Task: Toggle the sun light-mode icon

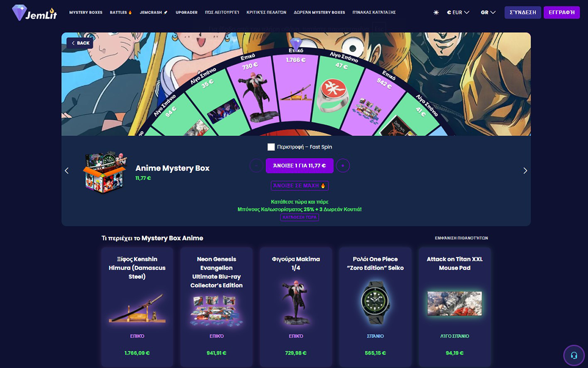Action: pos(436,12)
